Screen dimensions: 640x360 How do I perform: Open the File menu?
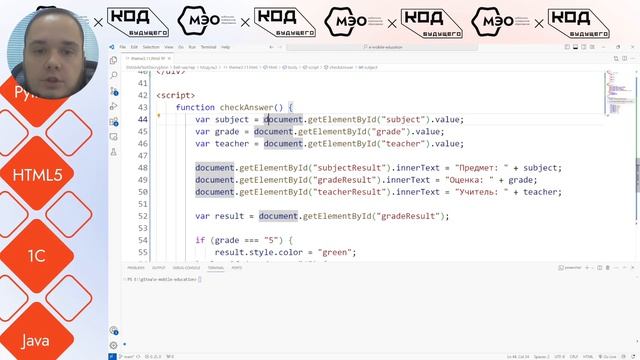(122, 47)
